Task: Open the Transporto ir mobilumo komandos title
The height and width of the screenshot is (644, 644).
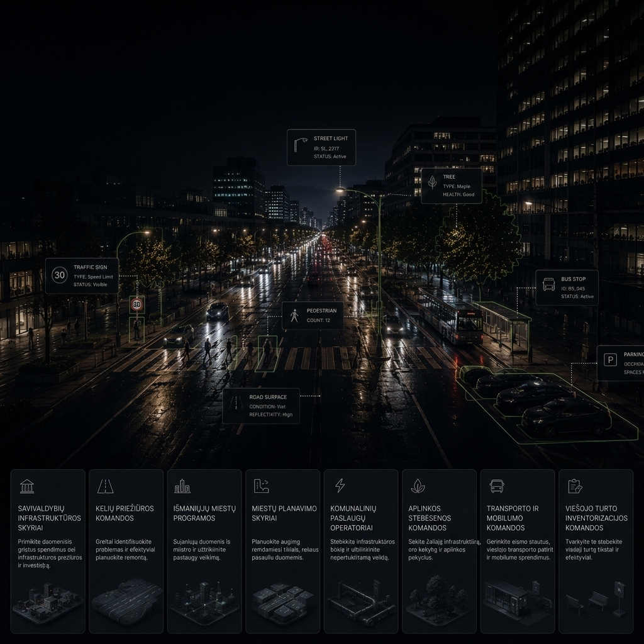Action: click(513, 518)
